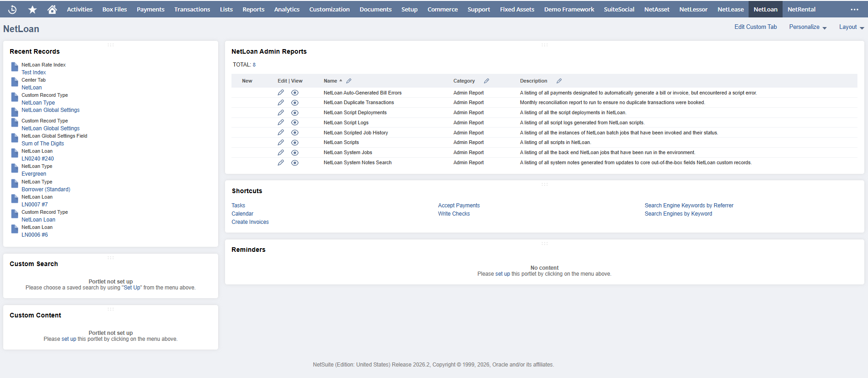Open the more tabs ellipsis menu
Viewport: 868px width, 378px height.
(854, 9)
